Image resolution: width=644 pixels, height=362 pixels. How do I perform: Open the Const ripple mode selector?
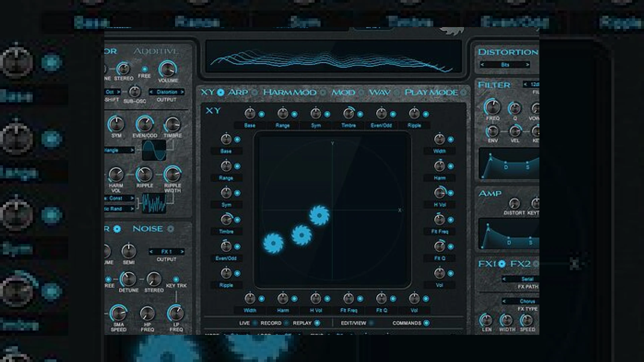pos(119,198)
